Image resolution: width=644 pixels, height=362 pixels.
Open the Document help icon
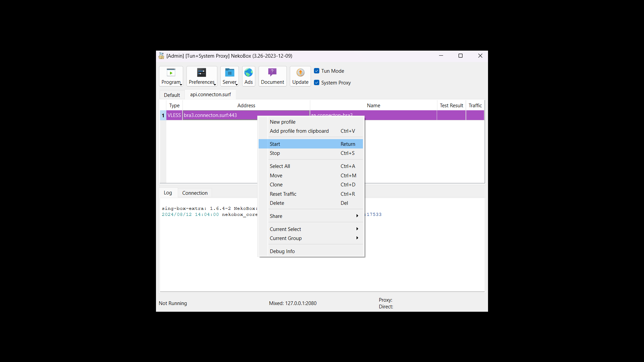click(272, 73)
